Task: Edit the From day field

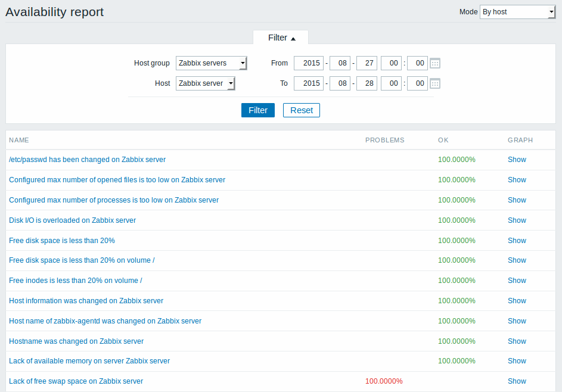Action: pyautogui.click(x=367, y=63)
